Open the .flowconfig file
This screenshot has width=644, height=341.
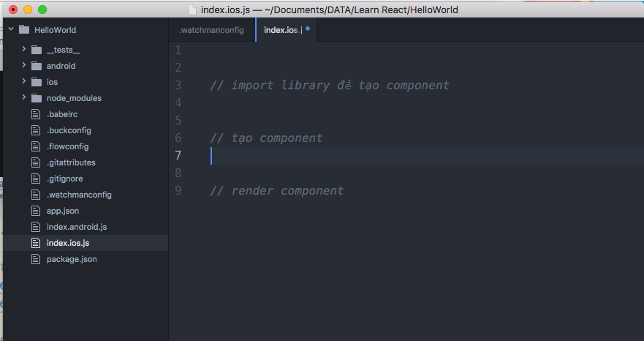coord(67,146)
